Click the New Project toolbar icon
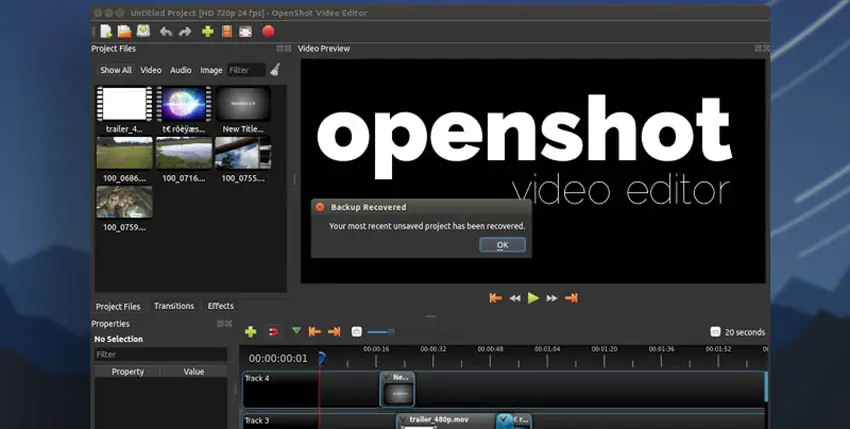Viewport: 850px width, 429px height. pyautogui.click(x=106, y=31)
